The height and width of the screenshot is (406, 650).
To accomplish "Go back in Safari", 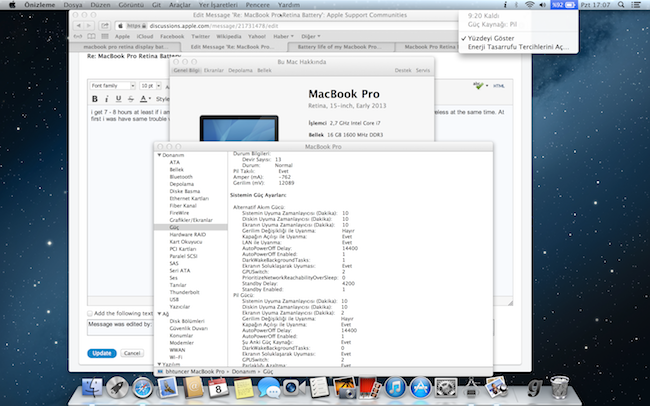I will pyautogui.click(x=79, y=26).
